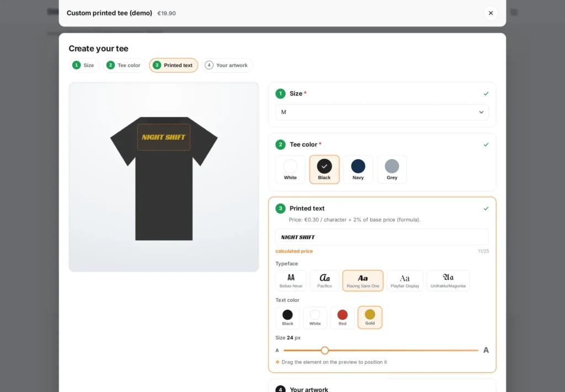
Task: Go to the Size step tab
Action: [x=84, y=65]
